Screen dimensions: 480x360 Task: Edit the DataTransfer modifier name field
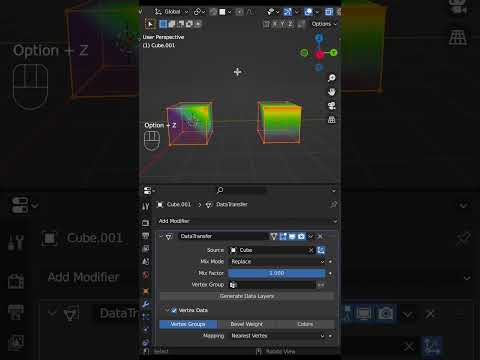coord(223,236)
